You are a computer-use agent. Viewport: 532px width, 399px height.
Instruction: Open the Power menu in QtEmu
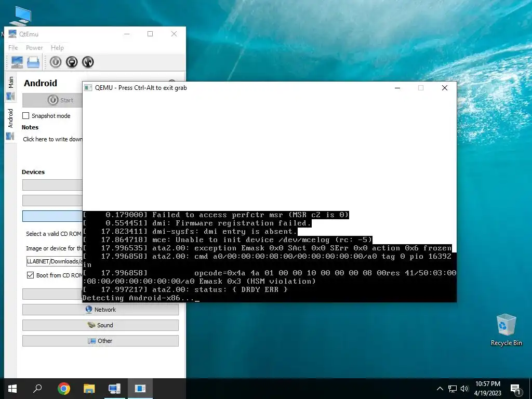tap(34, 48)
